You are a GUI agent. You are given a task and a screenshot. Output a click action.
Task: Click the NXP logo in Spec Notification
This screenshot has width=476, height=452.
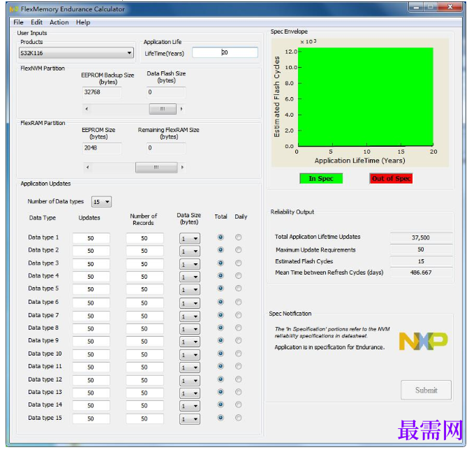tap(423, 341)
